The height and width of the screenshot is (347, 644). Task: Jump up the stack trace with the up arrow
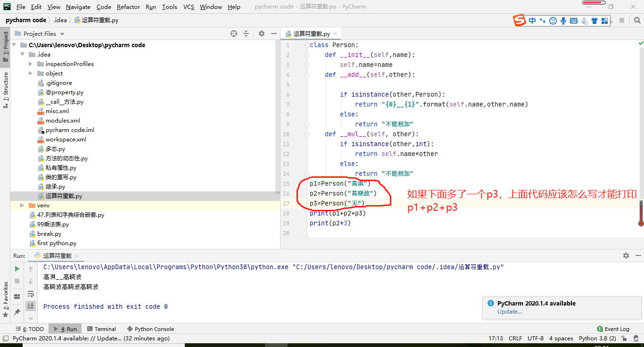point(31,269)
